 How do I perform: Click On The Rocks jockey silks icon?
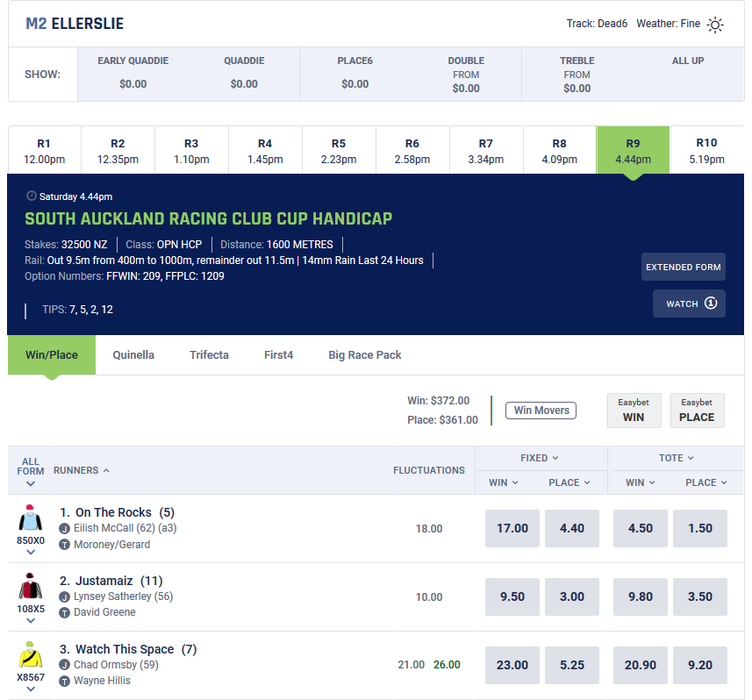(31, 518)
